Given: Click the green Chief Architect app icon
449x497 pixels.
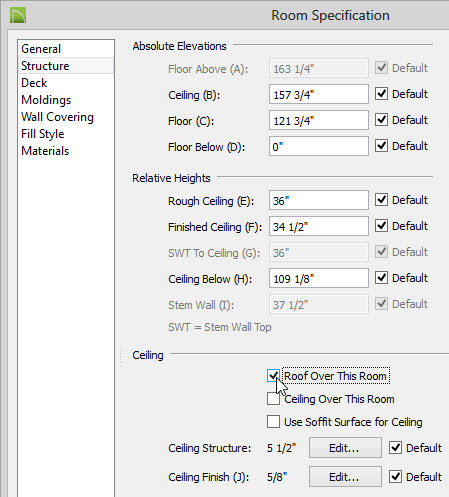Looking at the screenshot, I should point(18,15).
